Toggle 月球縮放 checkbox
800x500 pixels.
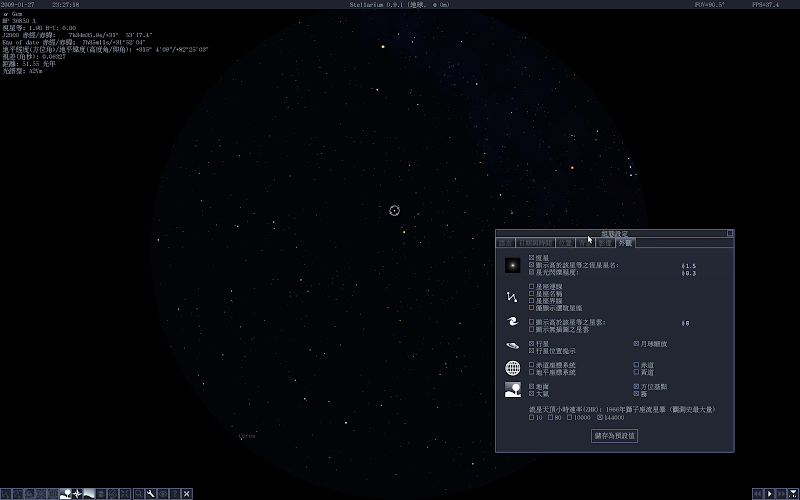tap(636, 344)
